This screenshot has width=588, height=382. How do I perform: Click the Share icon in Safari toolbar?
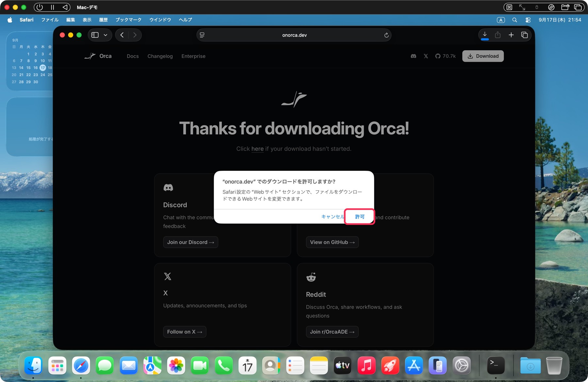[498, 35]
